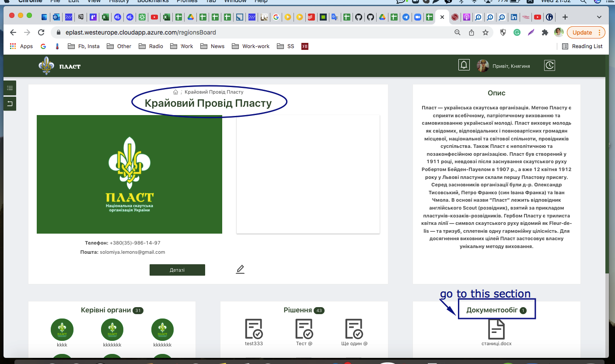The width and height of the screenshot is (615, 364).
Task: Open the Extensions puzzle icon
Action: coord(545,32)
